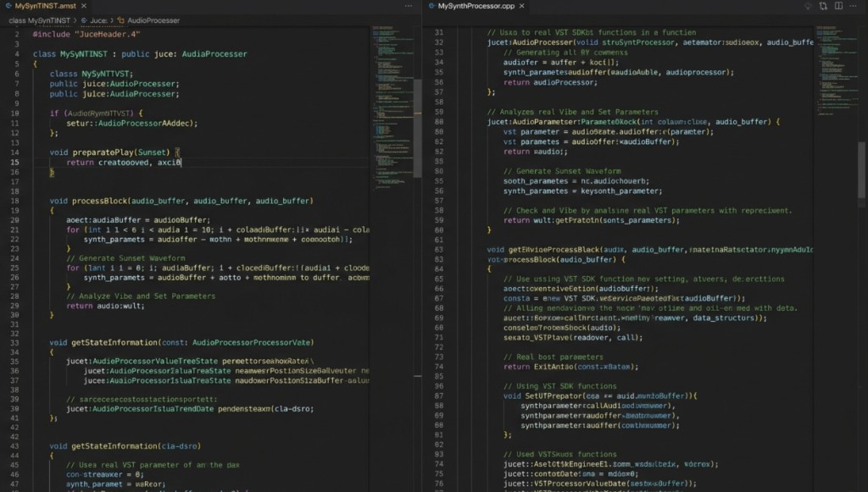The height and width of the screenshot is (492, 868).
Task: Click 'return ¤audio;;' line in right editor
Action: point(536,152)
